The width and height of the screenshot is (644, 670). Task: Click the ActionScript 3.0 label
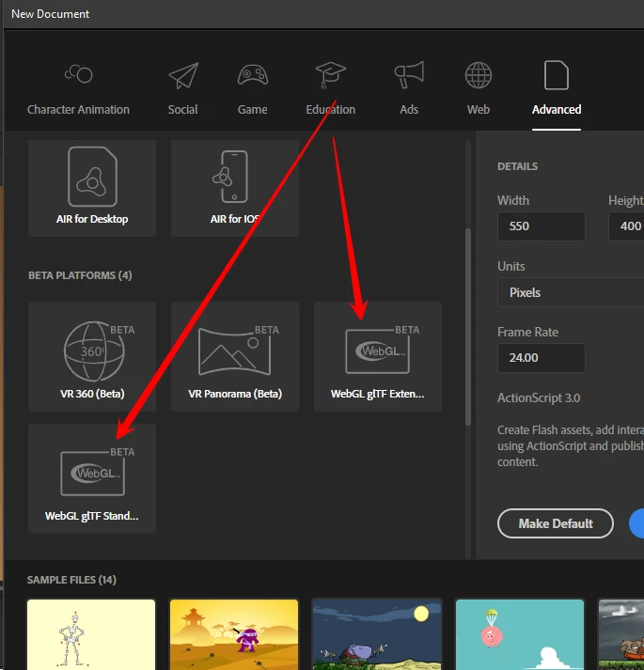(x=539, y=397)
